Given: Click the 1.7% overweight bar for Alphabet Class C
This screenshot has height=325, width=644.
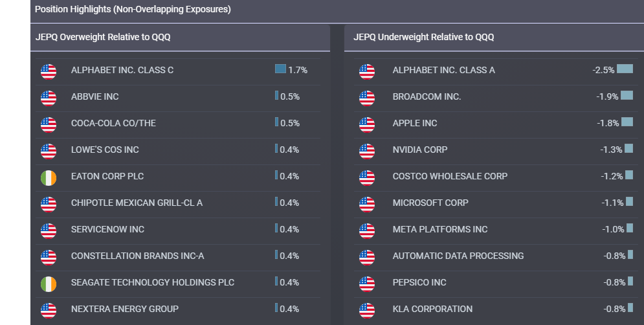Looking at the screenshot, I should pos(280,69).
